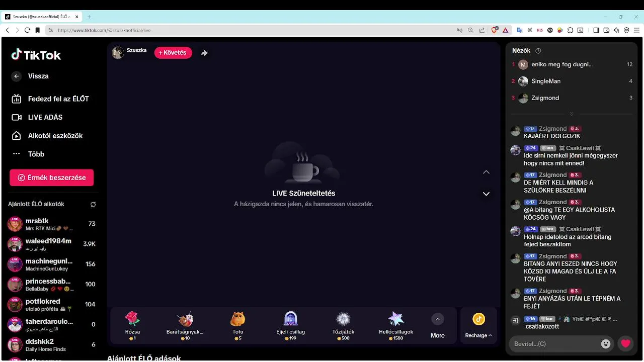Open mrsbtk live channel

coord(51,224)
